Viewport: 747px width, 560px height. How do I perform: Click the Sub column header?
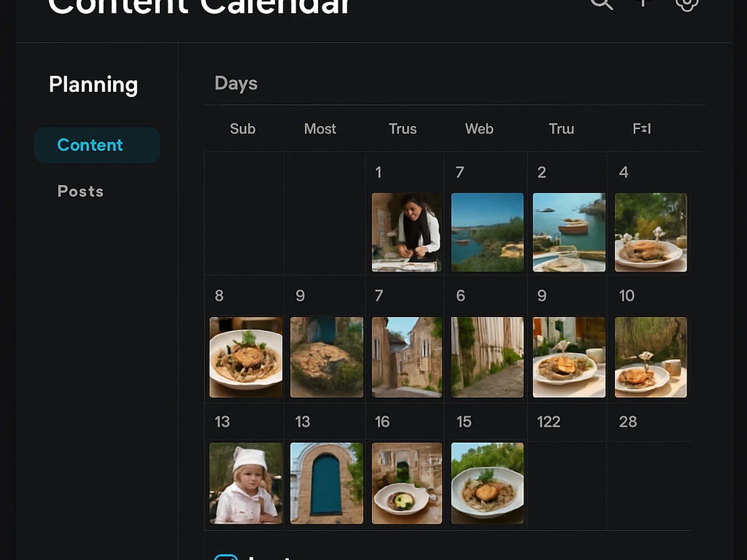[242, 129]
